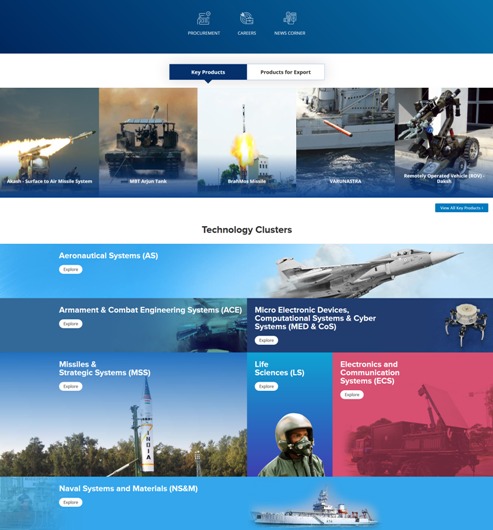Explore Missiles & Strategic Systems cluster
Viewport: 493px width, 530px height.
click(x=71, y=386)
